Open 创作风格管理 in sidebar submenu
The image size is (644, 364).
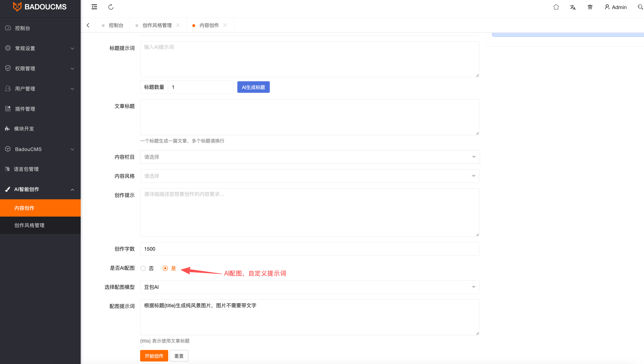point(30,225)
